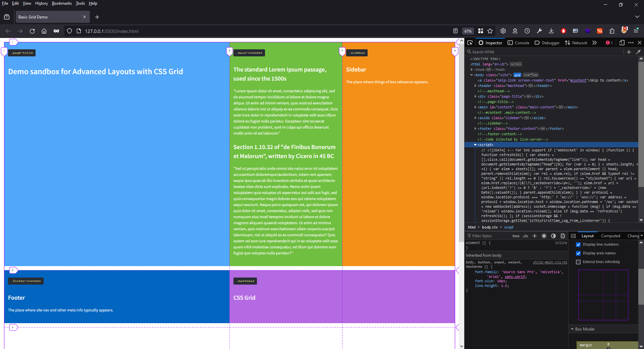Bookmark this page with the star icon
The width and height of the screenshot is (644, 349).
point(490,31)
